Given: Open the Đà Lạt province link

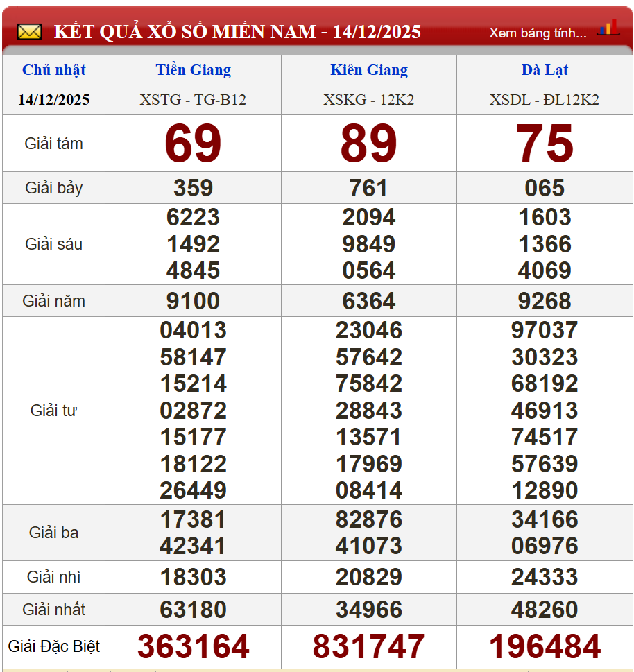Looking at the screenshot, I should 545,70.
